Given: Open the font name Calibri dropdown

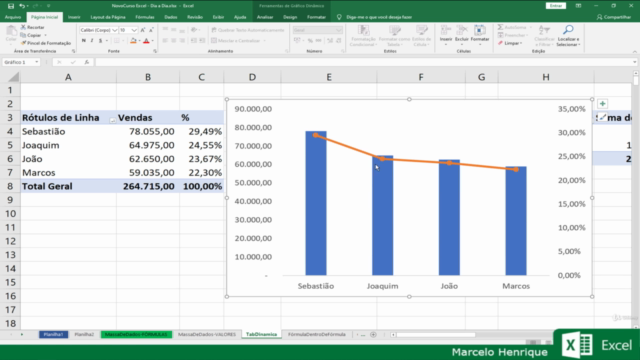Looking at the screenshot, I should tap(115, 30).
